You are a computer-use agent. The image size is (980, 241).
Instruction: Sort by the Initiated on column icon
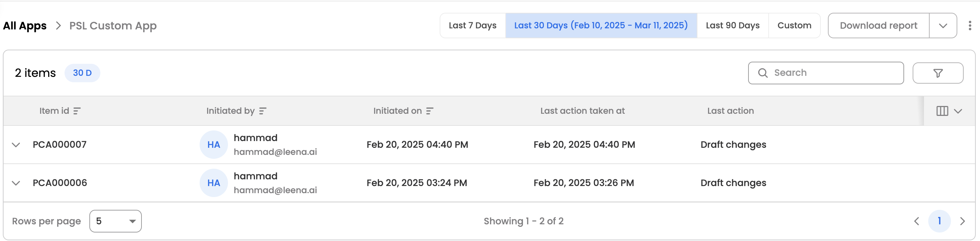[429, 111]
